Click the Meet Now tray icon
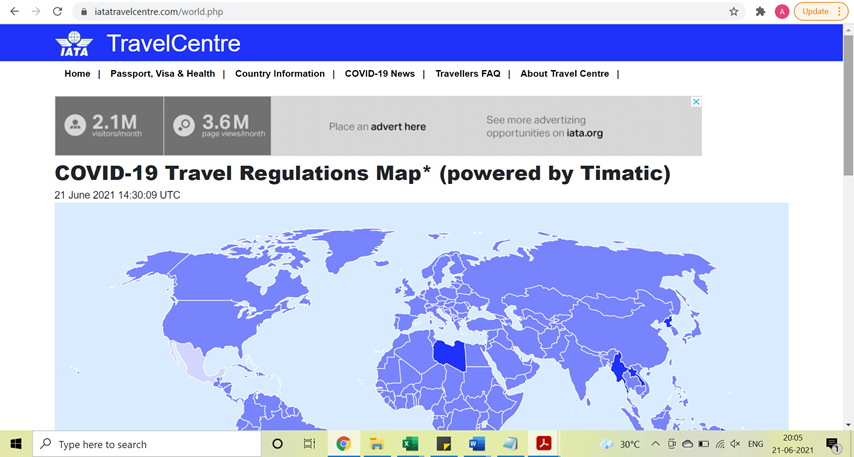This screenshot has width=854, height=457. tap(672, 444)
